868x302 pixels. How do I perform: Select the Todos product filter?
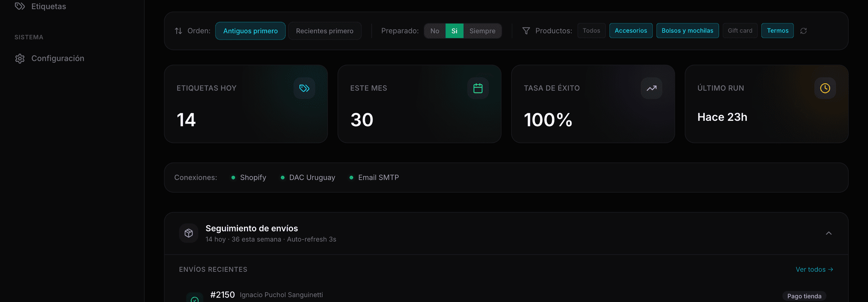point(591,30)
